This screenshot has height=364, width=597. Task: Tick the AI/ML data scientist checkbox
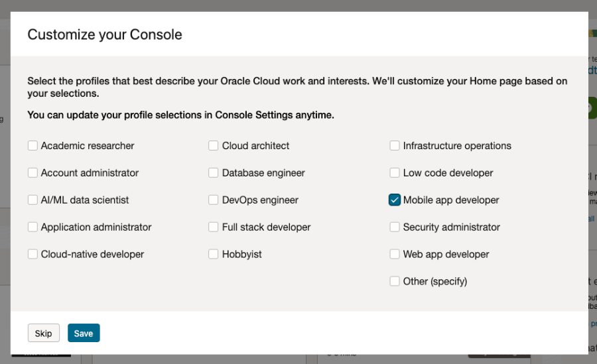33,200
